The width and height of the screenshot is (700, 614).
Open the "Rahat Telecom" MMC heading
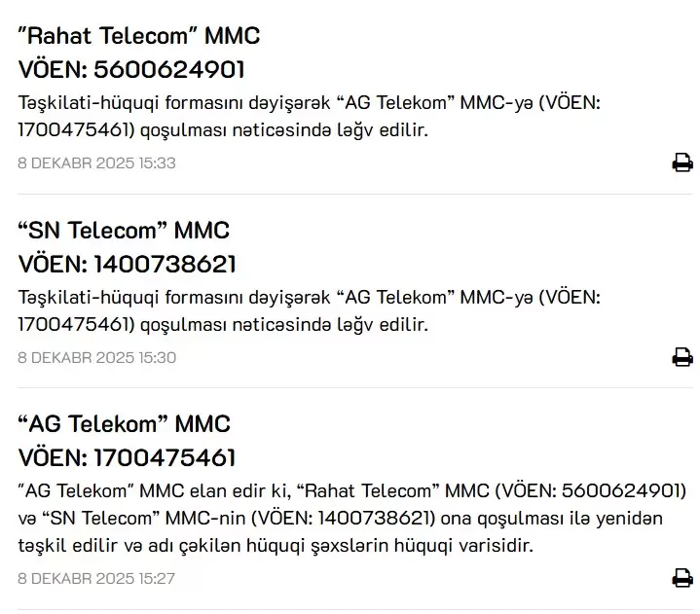click(x=139, y=36)
